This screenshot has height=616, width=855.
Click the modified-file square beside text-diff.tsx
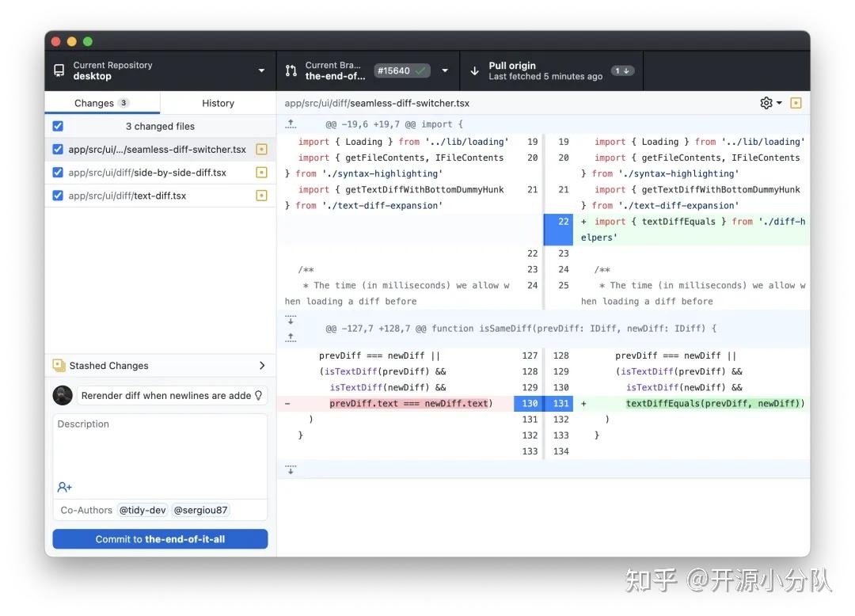coord(261,195)
